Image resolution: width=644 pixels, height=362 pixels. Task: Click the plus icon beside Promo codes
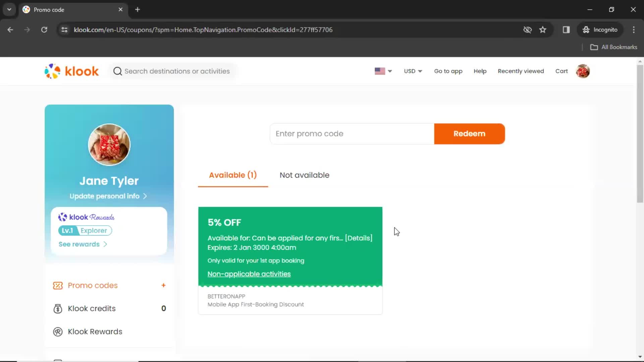[x=163, y=285]
